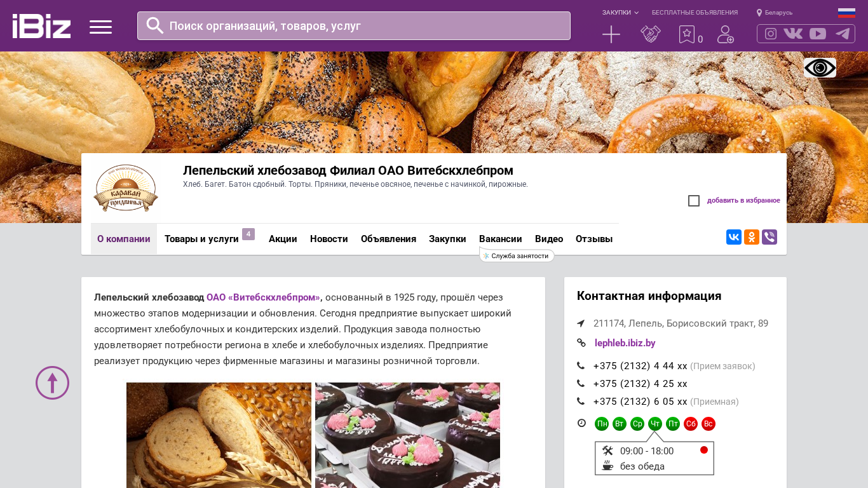Share company page on Odnoklassniki
This screenshot has height=488, width=868.
(x=752, y=237)
